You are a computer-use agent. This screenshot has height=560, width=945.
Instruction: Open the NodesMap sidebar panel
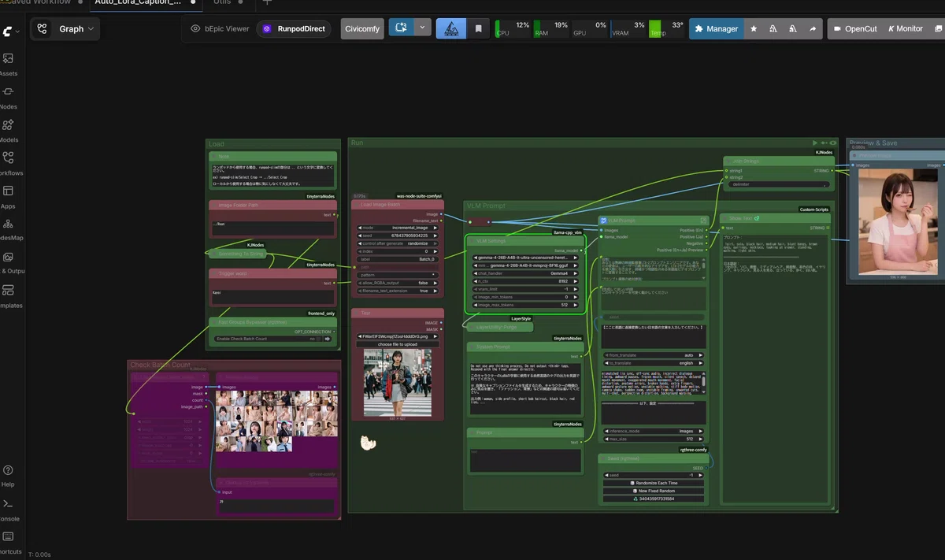coord(8,230)
